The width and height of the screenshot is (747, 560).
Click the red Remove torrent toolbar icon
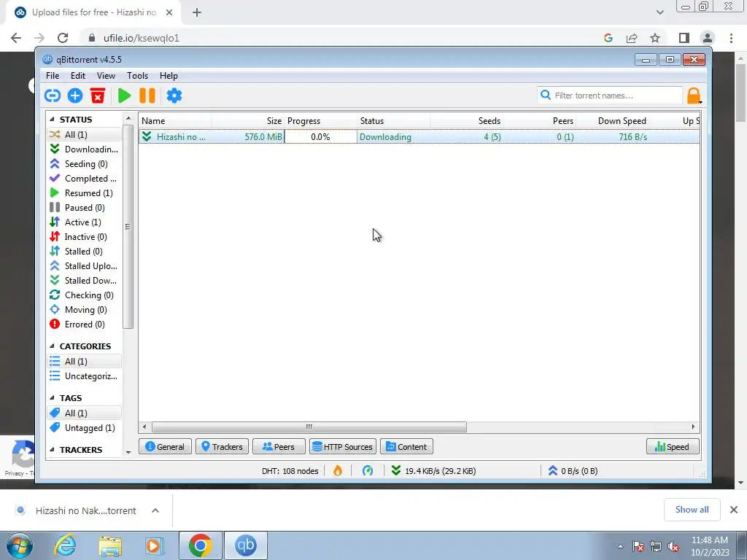[98, 96]
